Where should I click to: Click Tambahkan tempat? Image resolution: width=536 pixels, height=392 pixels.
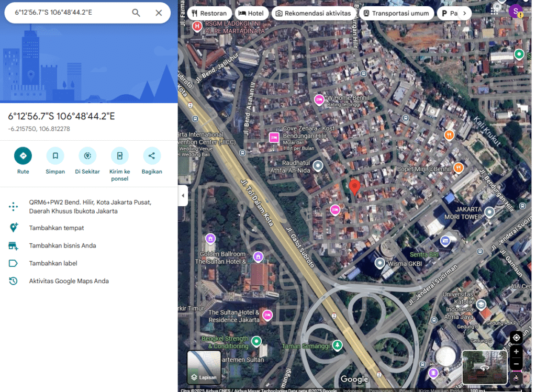[x=57, y=228]
